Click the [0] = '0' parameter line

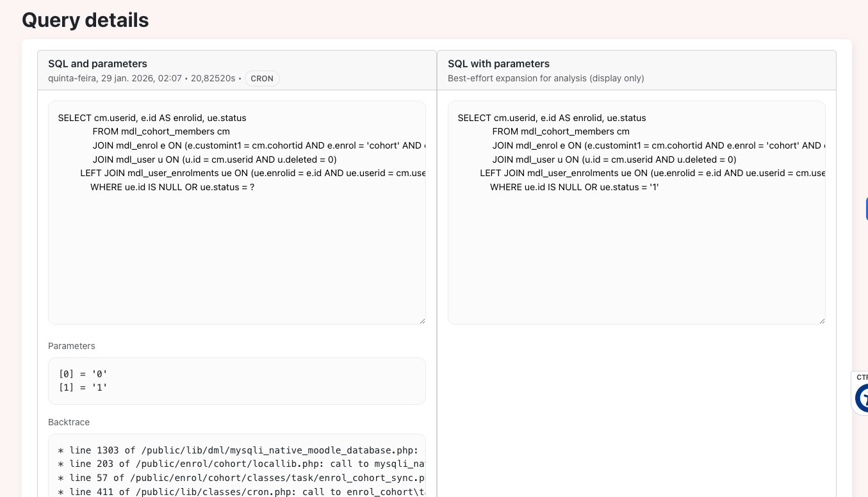click(79, 374)
